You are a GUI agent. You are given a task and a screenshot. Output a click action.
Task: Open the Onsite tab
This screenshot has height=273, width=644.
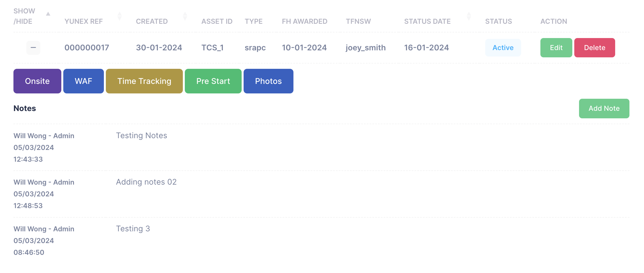[37, 81]
